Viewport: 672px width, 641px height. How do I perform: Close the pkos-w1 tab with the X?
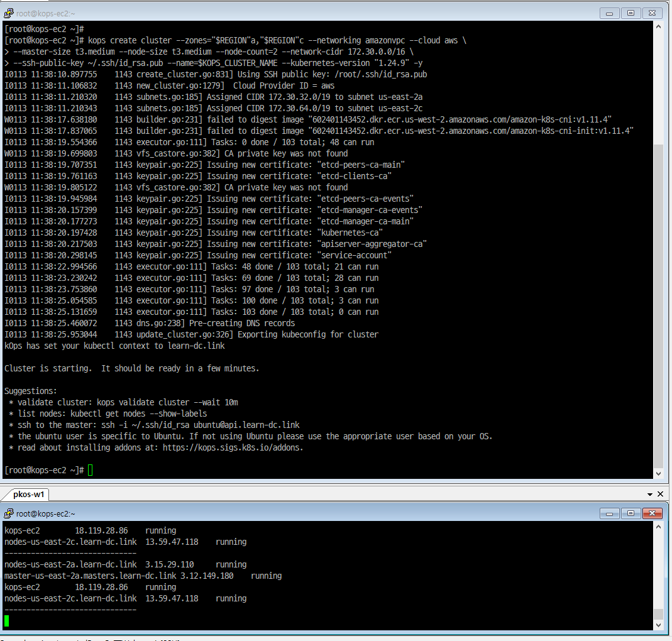(x=661, y=494)
